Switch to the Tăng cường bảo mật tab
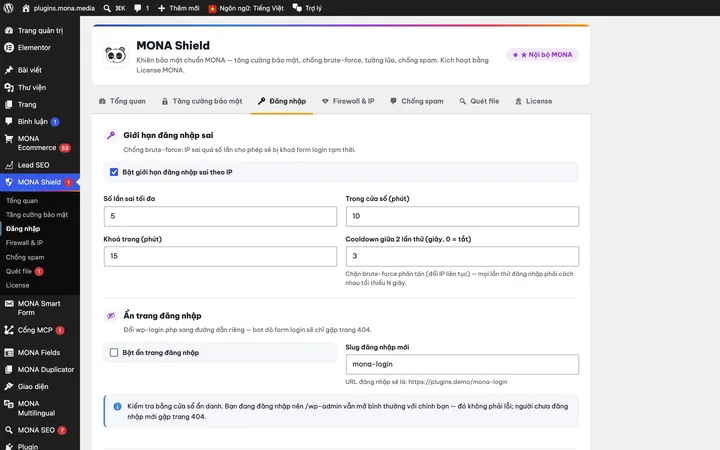720x450 pixels. pos(202,101)
